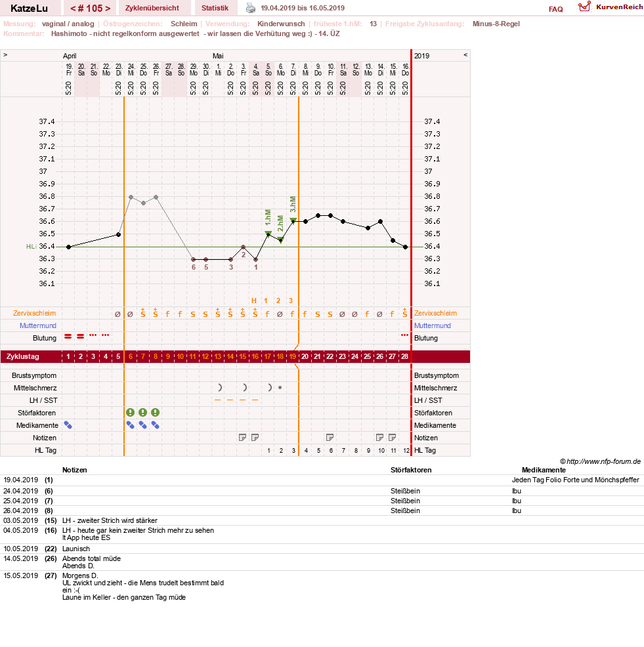
Task: Click the Störfaktoren warning icon on cycle day 6
Action: (x=131, y=413)
